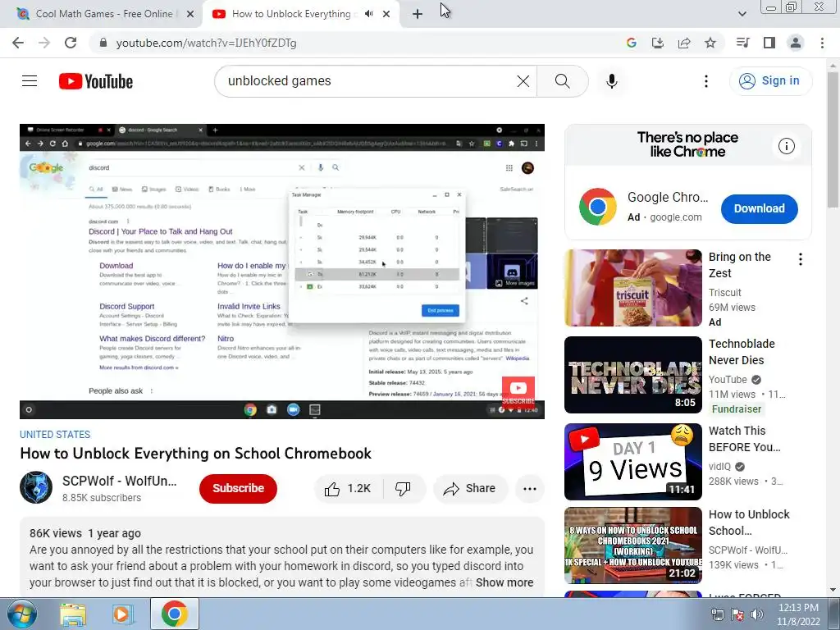Image resolution: width=840 pixels, height=630 pixels.
Task: Open the volume control in system tray
Action: pos(757,614)
